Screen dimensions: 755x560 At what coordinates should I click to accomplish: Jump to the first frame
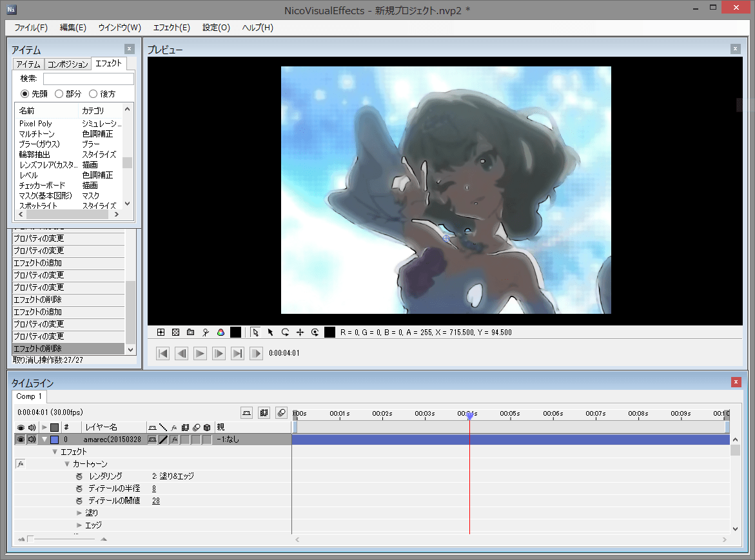pyautogui.click(x=162, y=354)
